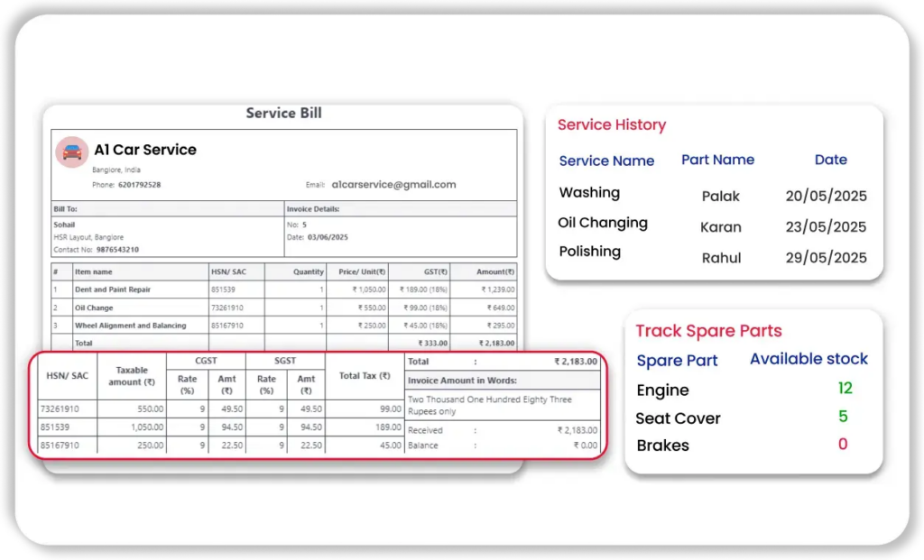Click the red zero stock for Brakes
This screenshot has height=560, width=924.
843,445
